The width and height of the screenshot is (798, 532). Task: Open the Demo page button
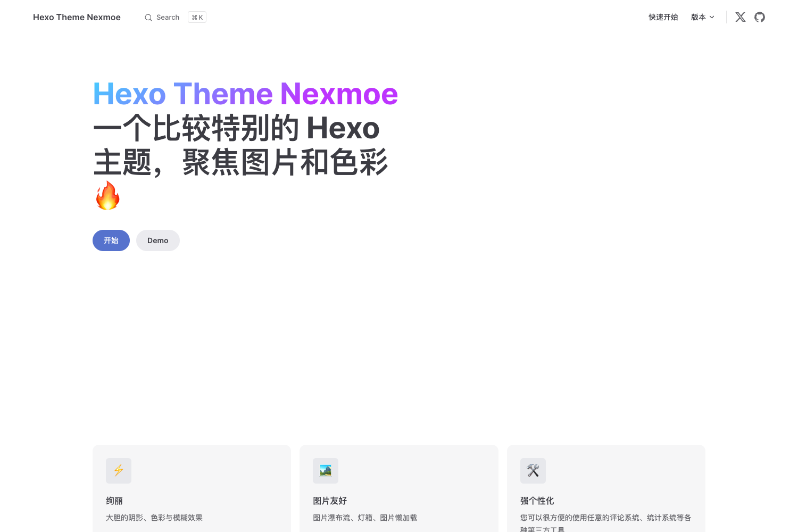[x=157, y=240]
